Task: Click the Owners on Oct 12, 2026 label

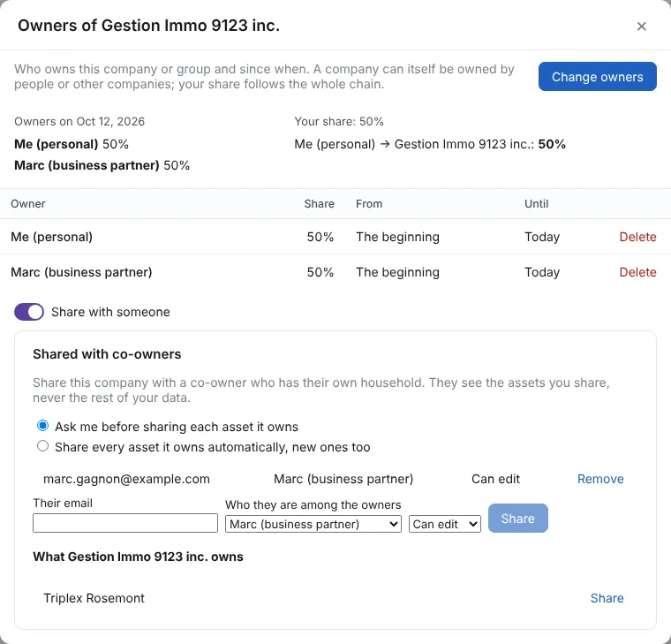Action: click(79, 122)
